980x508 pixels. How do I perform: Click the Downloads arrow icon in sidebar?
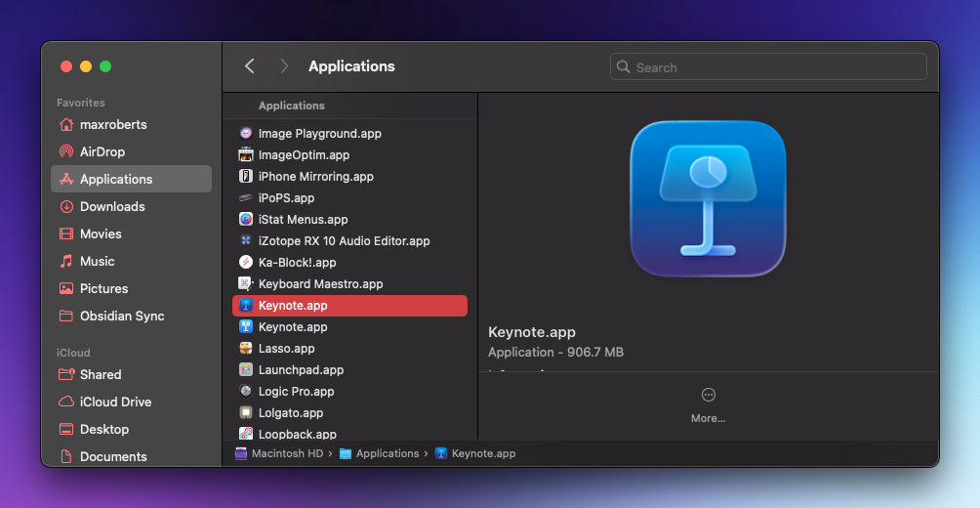66,206
